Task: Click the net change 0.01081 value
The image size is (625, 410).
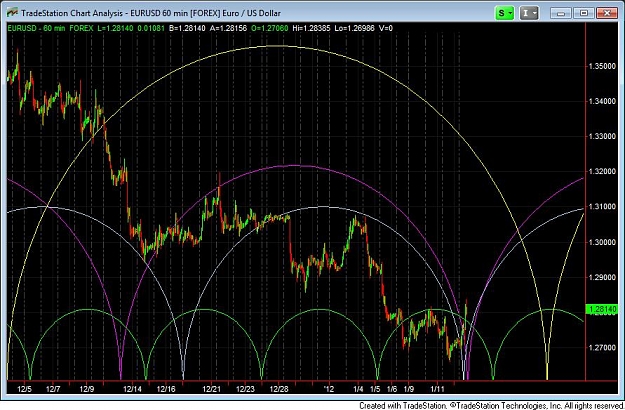Action: pos(151,28)
